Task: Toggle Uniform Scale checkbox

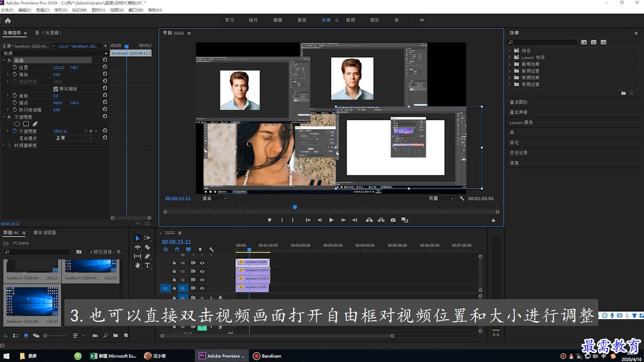Action: point(56,88)
